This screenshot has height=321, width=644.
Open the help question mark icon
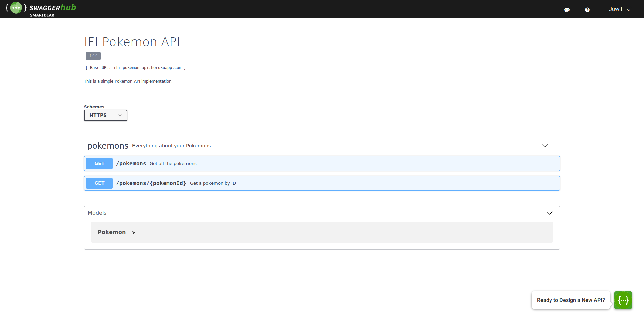tap(587, 10)
